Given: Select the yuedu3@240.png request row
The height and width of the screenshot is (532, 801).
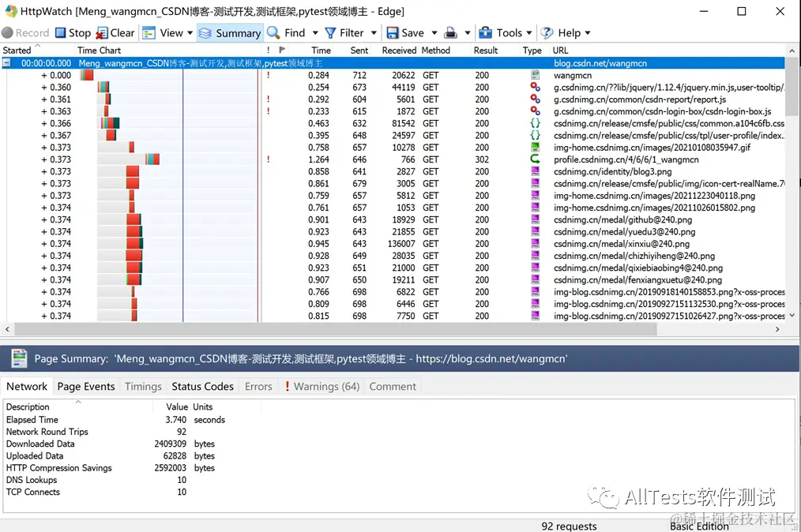Looking at the screenshot, I should pyautogui.click(x=393, y=232).
